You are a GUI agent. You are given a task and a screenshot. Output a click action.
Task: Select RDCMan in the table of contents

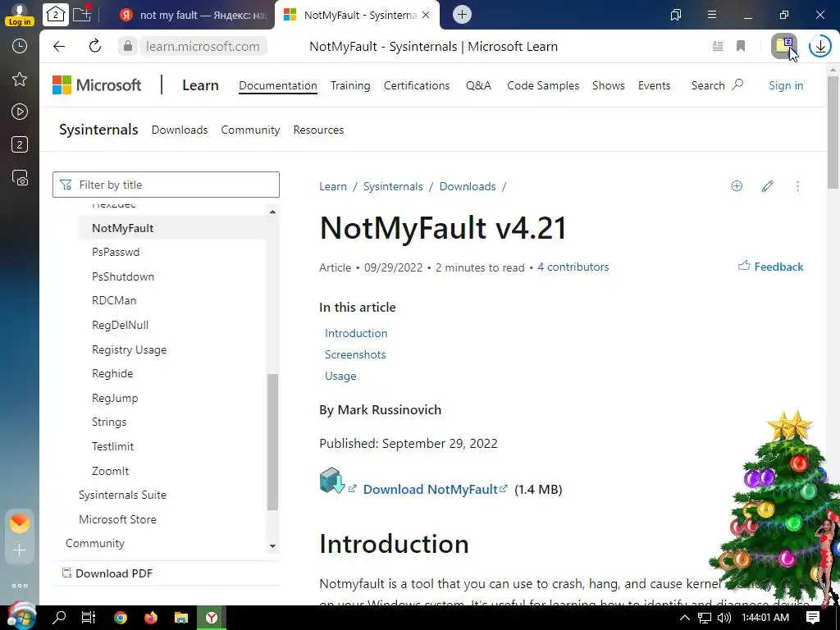[114, 300]
